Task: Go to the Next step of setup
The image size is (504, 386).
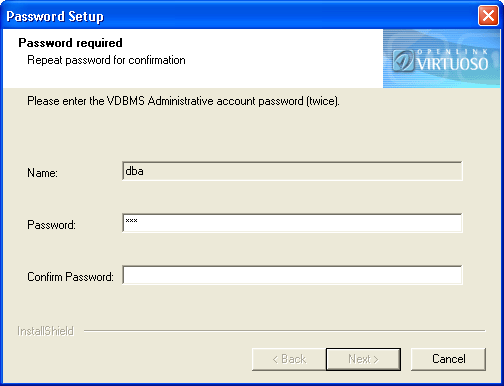Action: pyautogui.click(x=363, y=359)
